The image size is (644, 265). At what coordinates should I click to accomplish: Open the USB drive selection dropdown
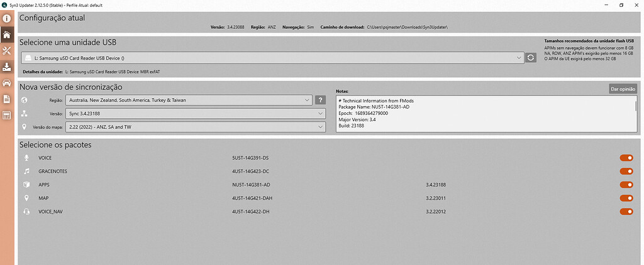(272, 58)
